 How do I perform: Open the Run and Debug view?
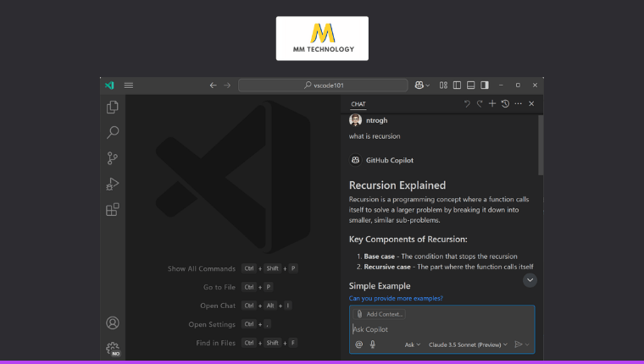click(x=113, y=184)
